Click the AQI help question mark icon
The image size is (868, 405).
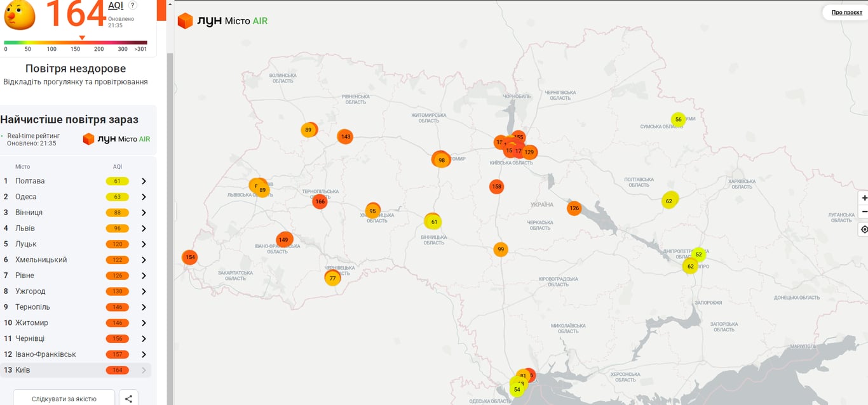click(133, 5)
